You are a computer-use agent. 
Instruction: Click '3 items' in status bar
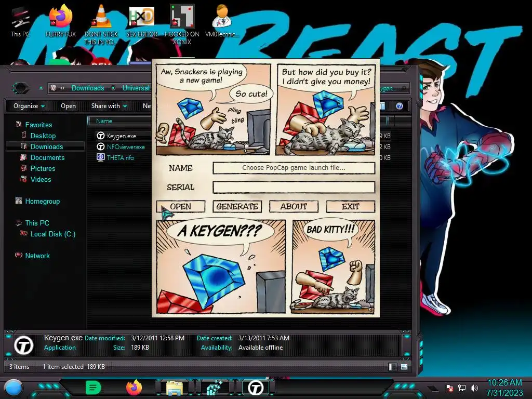19,367
